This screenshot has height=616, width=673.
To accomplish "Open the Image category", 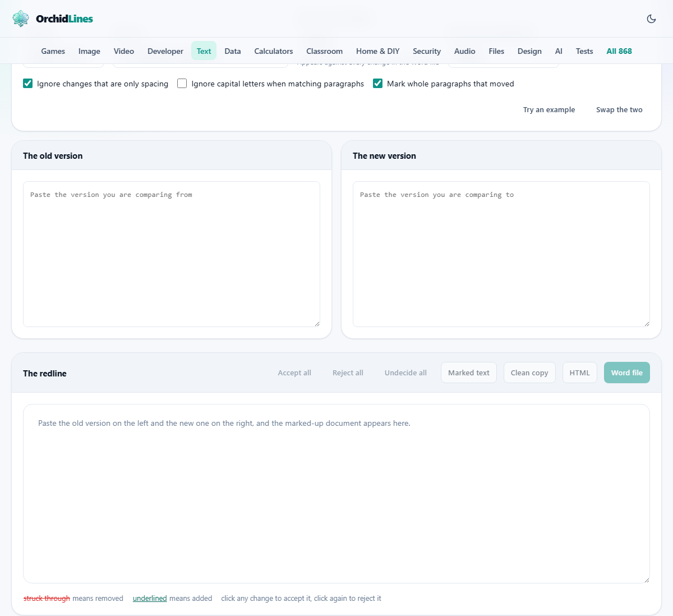I will (x=89, y=51).
